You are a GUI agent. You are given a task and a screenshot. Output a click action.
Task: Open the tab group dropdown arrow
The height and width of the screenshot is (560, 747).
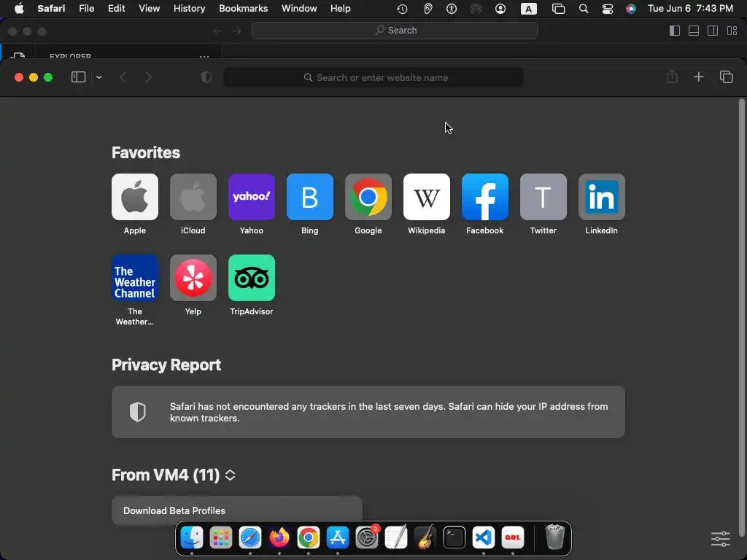pyautogui.click(x=99, y=77)
